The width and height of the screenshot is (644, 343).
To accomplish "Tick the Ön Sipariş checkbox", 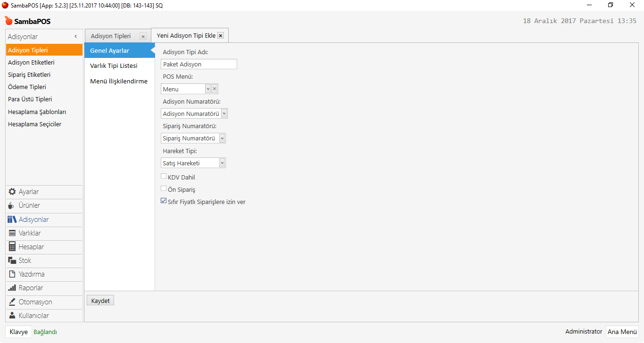I will [x=164, y=189].
